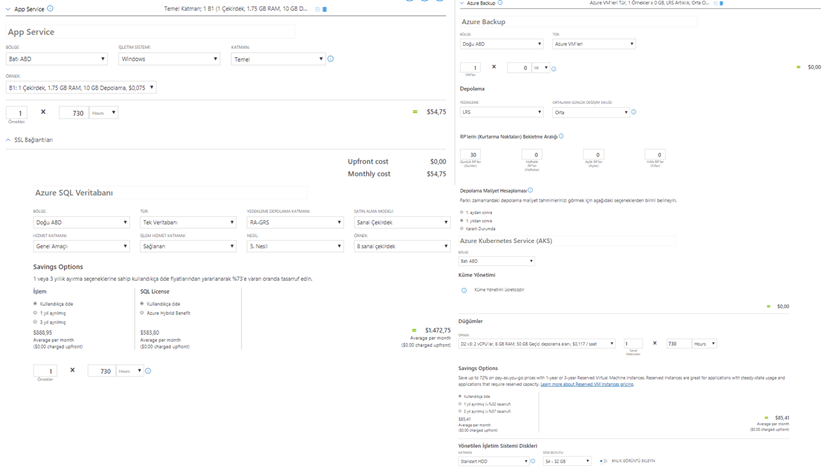Select SQL İşlem 1 yıl ayrılmış option

tap(36, 313)
